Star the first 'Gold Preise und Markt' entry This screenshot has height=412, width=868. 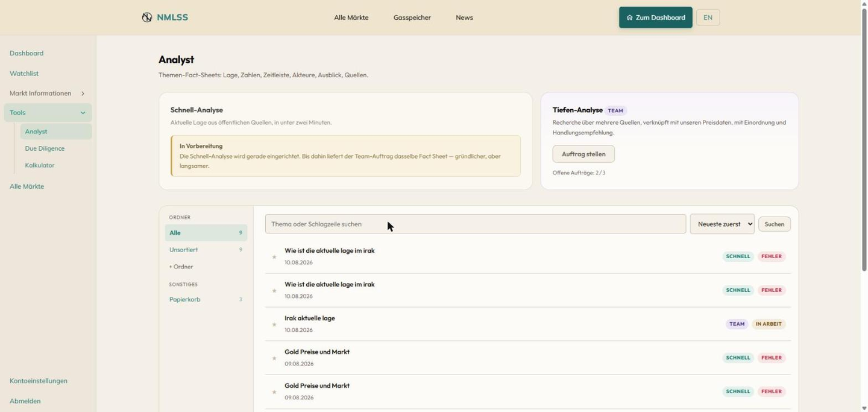(274, 358)
